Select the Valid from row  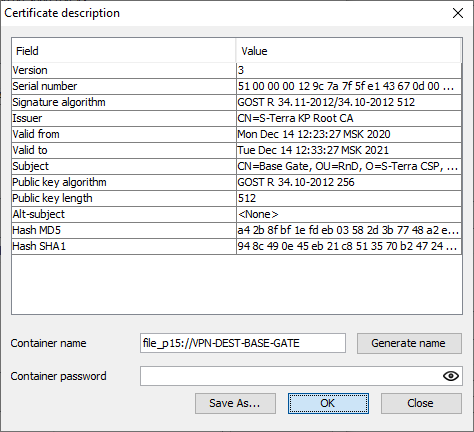tap(237, 134)
